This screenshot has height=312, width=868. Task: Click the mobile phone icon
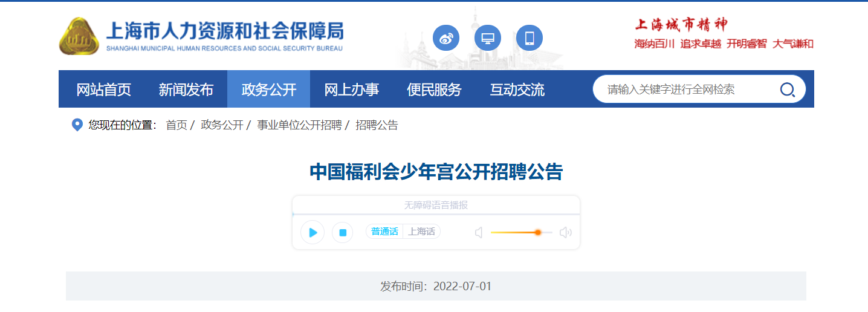530,38
